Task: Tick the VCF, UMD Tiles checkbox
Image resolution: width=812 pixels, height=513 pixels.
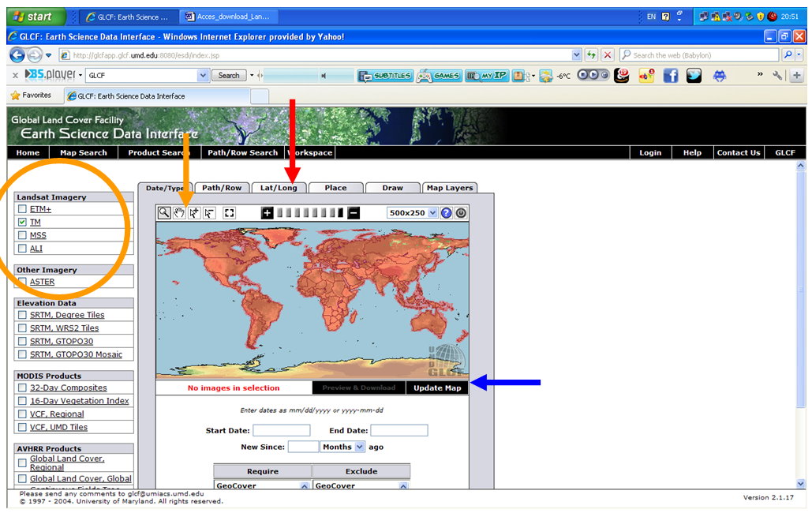Action: pos(22,427)
